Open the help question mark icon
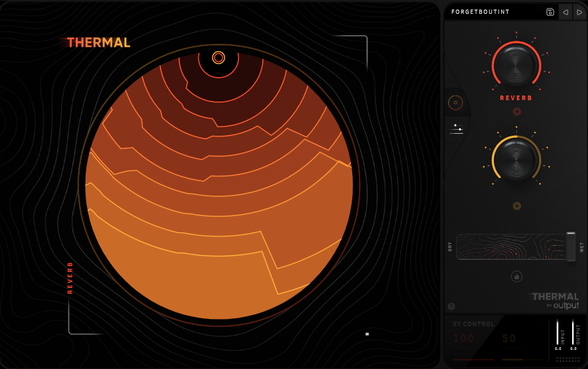This screenshot has width=588, height=369. coord(451,306)
